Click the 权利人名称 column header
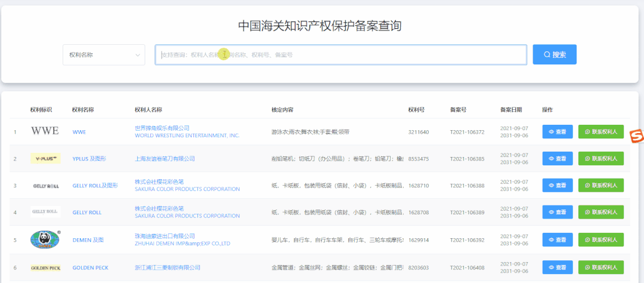644x283 pixels. pos(148,110)
